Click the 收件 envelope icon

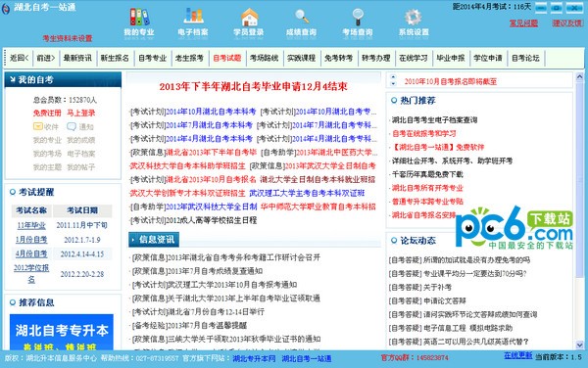point(38,126)
